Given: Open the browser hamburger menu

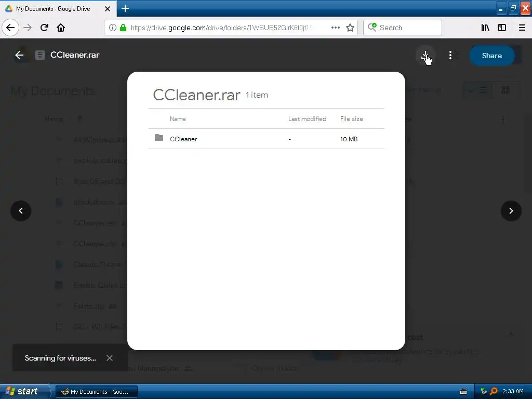Looking at the screenshot, I should pyautogui.click(x=522, y=28).
